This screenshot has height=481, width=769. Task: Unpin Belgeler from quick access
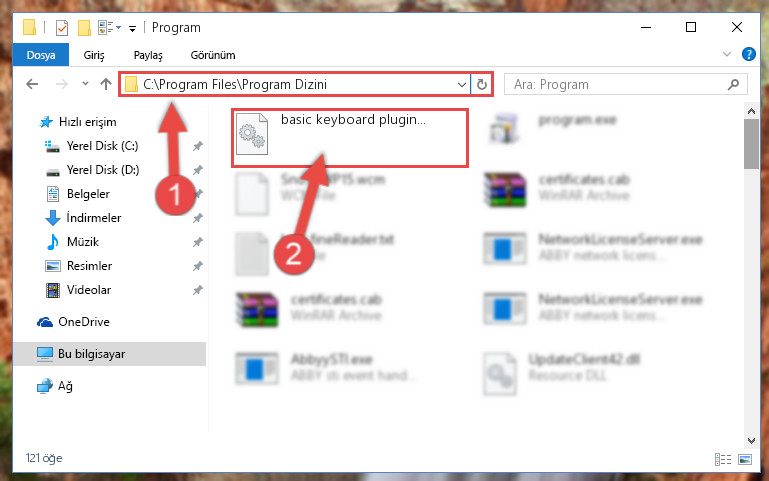[198, 194]
